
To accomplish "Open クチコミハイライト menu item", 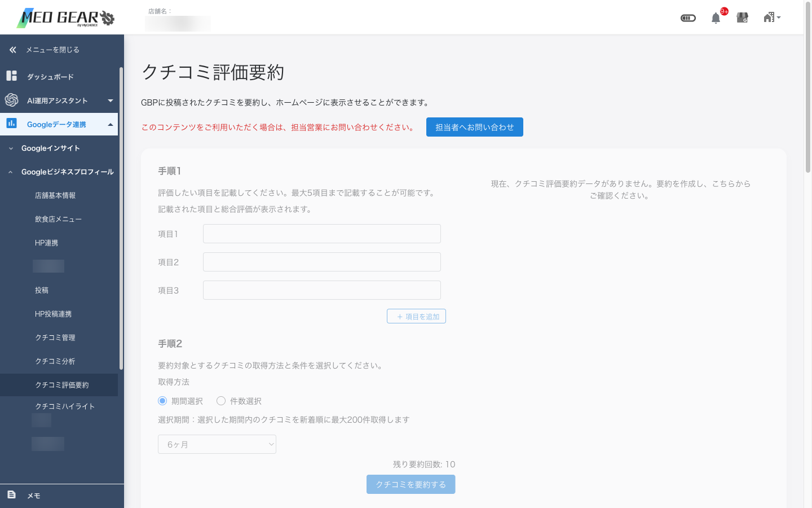I will point(65,406).
